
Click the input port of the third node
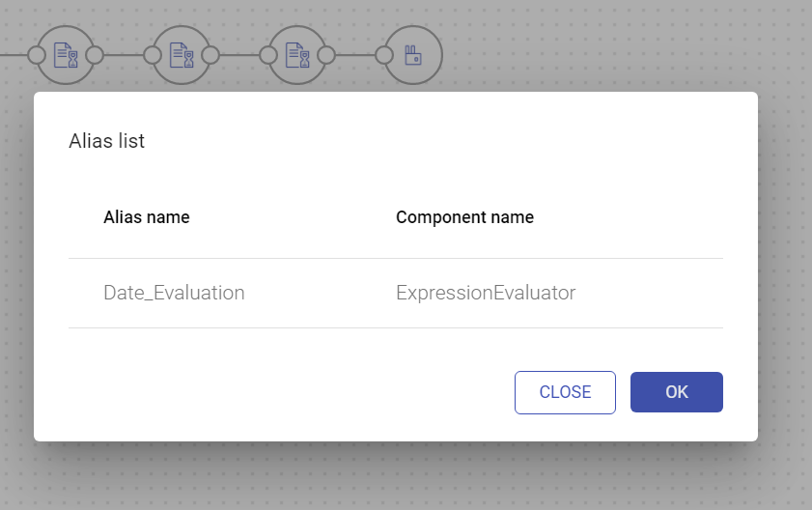268,55
